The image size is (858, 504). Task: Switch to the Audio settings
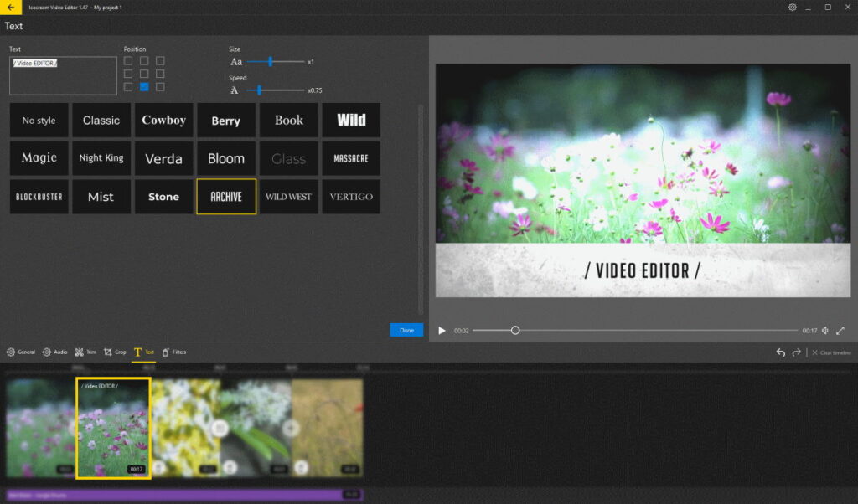point(54,352)
